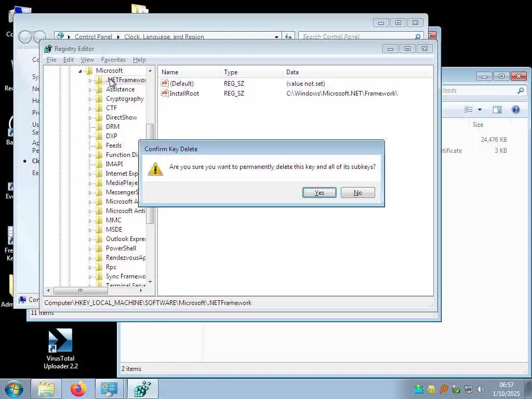The width and height of the screenshot is (532, 399).
Task: Expand the Assistance key
Action: click(90, 89)
